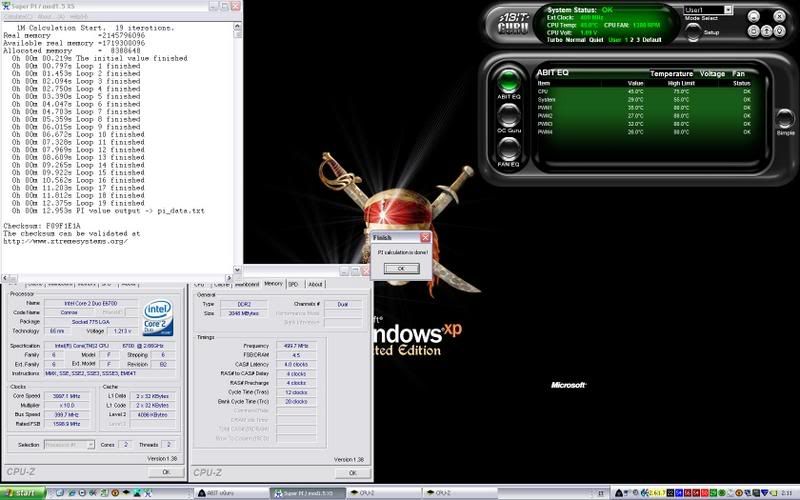Open the Windows Start menu

(x=21, y=493)
